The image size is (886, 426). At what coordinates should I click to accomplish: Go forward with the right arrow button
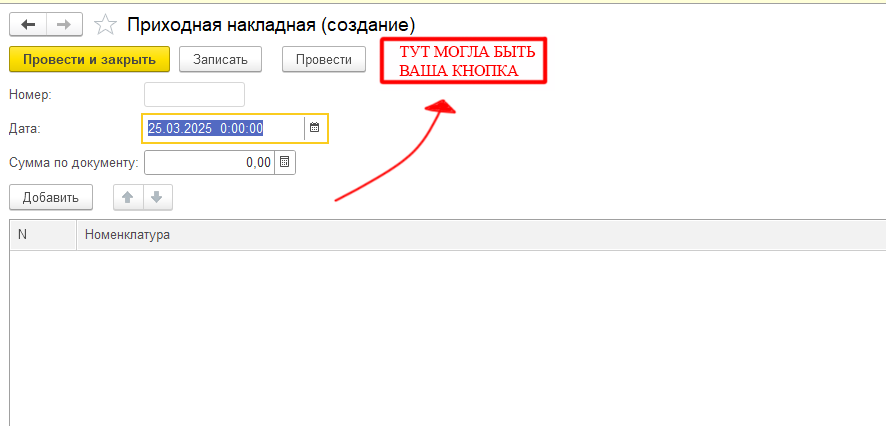click(64, 24)
